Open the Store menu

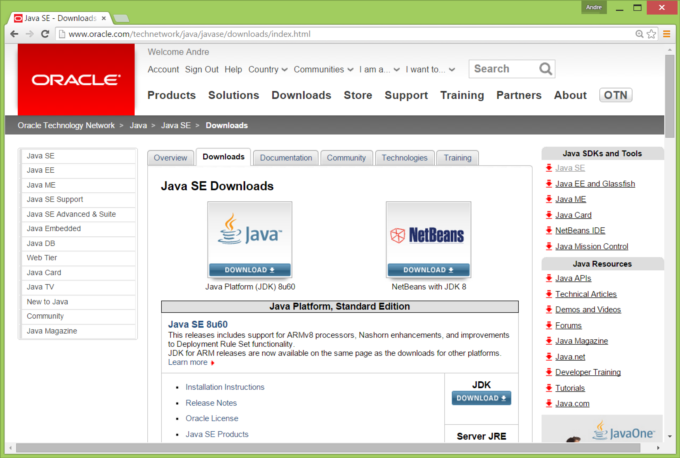click(358, 95)
